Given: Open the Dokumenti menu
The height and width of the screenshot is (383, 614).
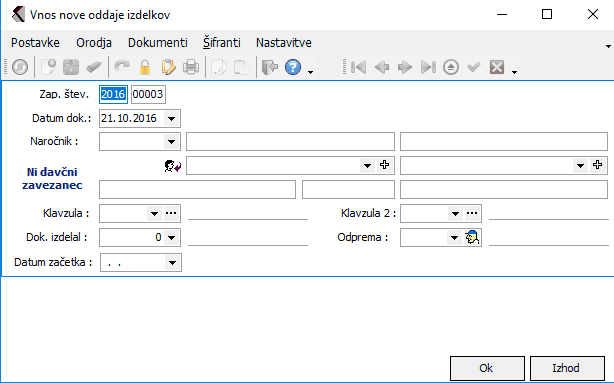Looking at the screenshot, I should pyautogui.click(x=158, y=42).
